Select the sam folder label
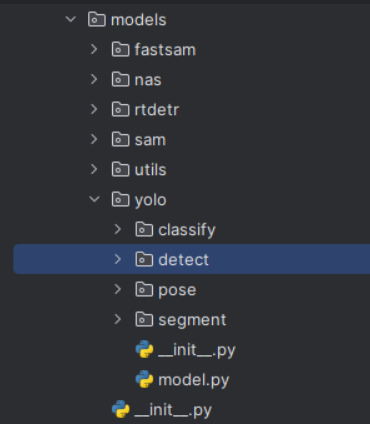Viewport: 370px width, 424px height. [x=150, y=140]
